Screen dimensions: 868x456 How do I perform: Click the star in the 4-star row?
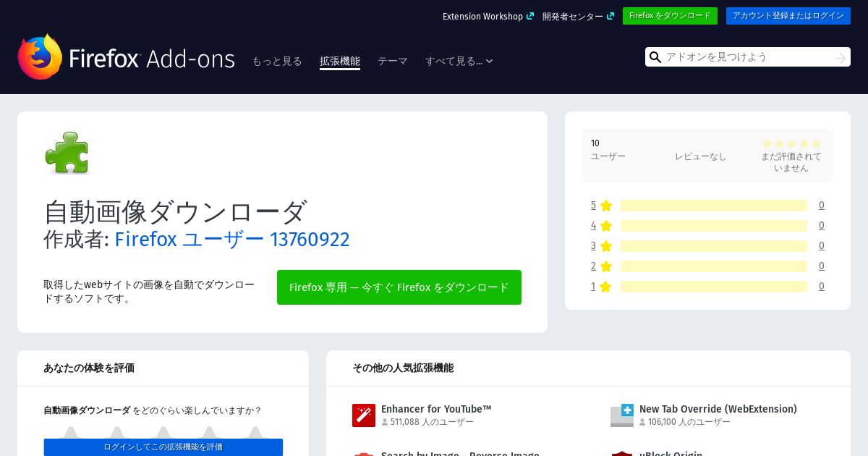pyautogui.click(x=606, y=226)
